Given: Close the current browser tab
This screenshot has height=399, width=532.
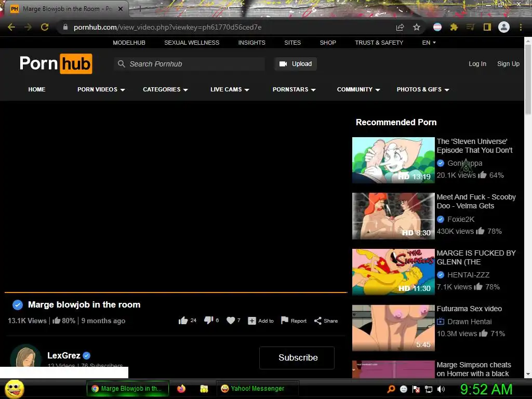Looking at the screenshot, I should pyautogui.click(x=121, y=9).
